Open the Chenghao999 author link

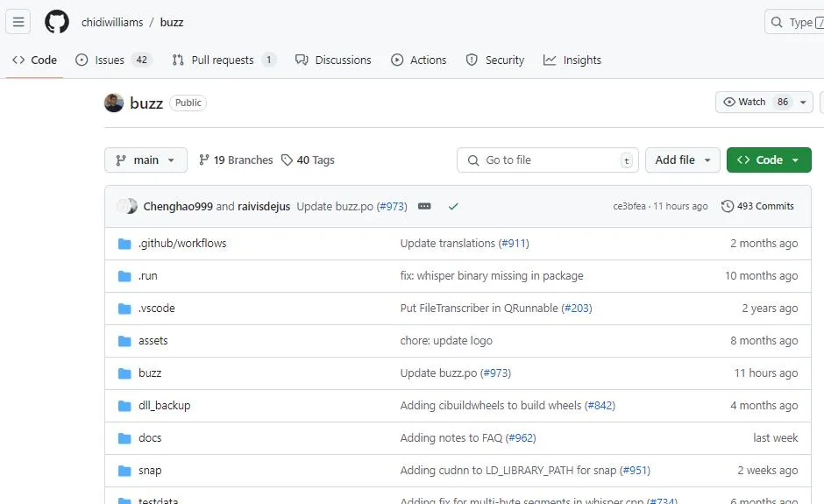coord(178,207)
